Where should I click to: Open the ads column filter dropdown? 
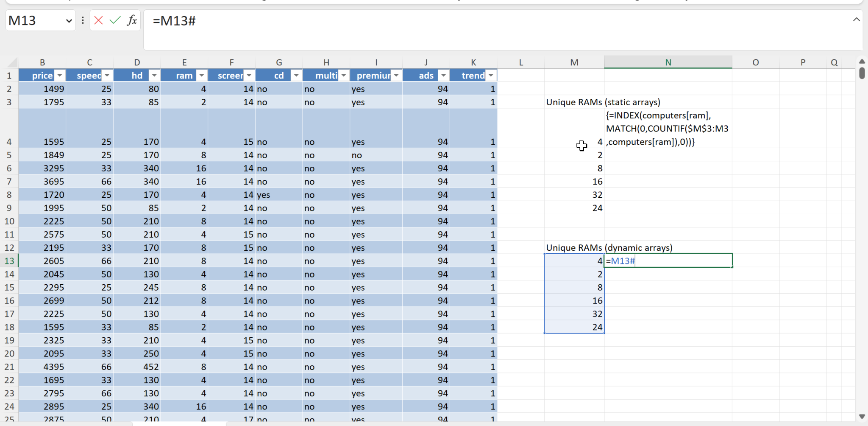443,76
